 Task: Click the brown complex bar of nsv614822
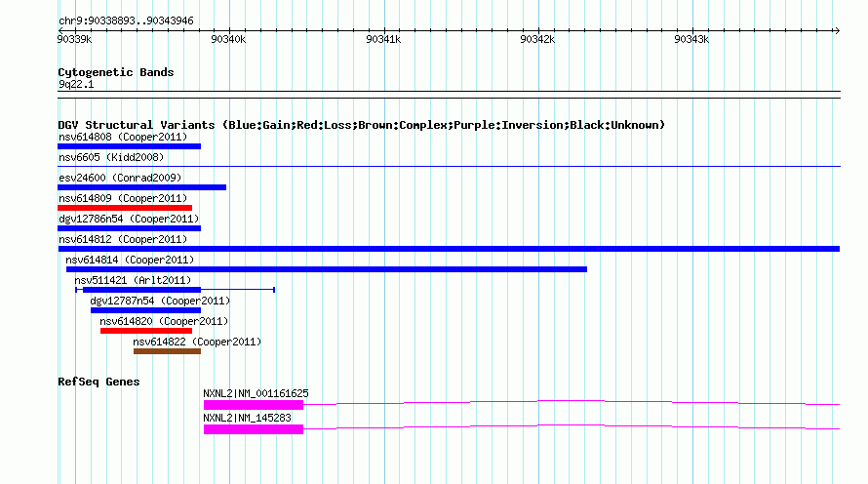click(x=167, y=351)
